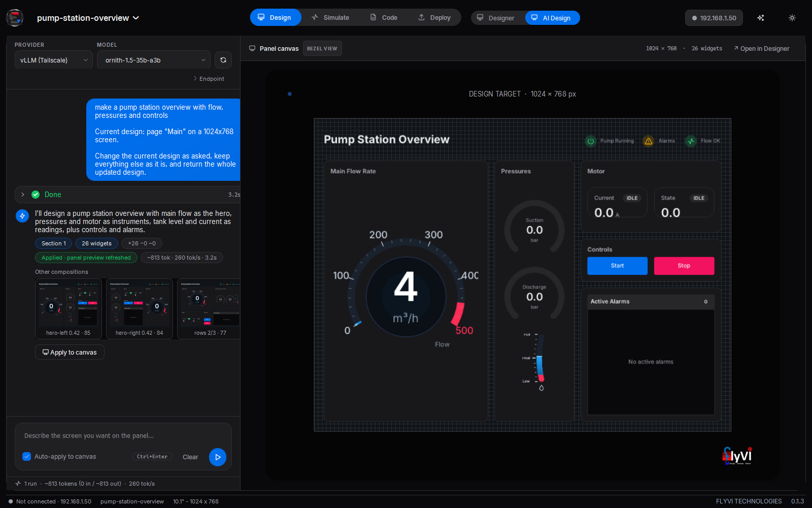The width and height of the screenshot is (812, 508).
Task: Click the Alarms warning triangle icon
Action: click(x=649, y=141)
